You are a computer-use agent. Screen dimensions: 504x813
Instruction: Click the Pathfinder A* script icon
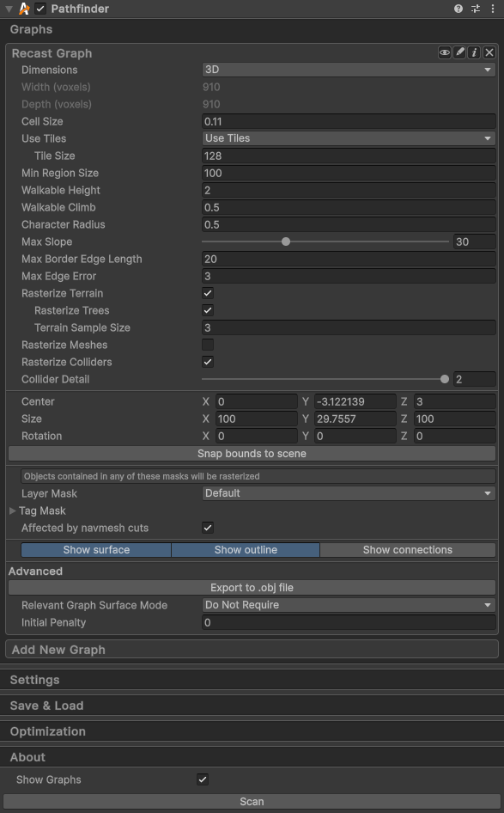pos(24,9)
